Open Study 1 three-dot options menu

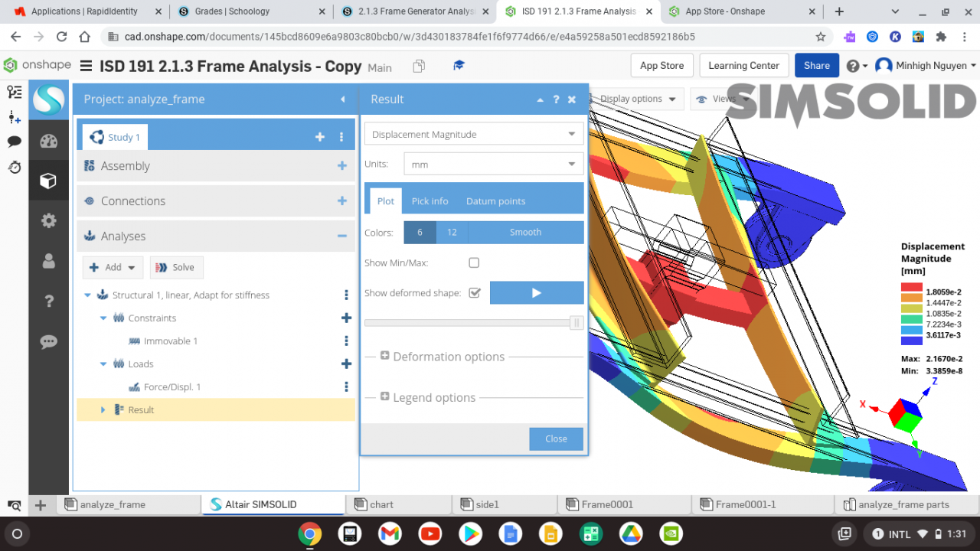[x=341, y=137]
